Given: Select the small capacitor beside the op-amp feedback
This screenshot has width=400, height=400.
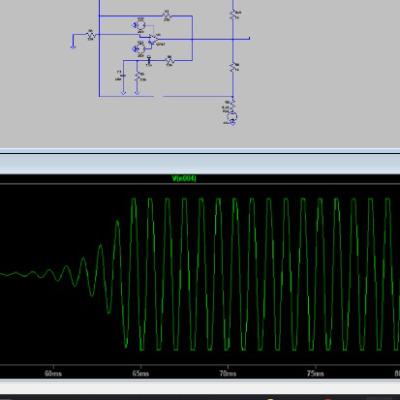Looking at the screenshot, I should [149, 60].
